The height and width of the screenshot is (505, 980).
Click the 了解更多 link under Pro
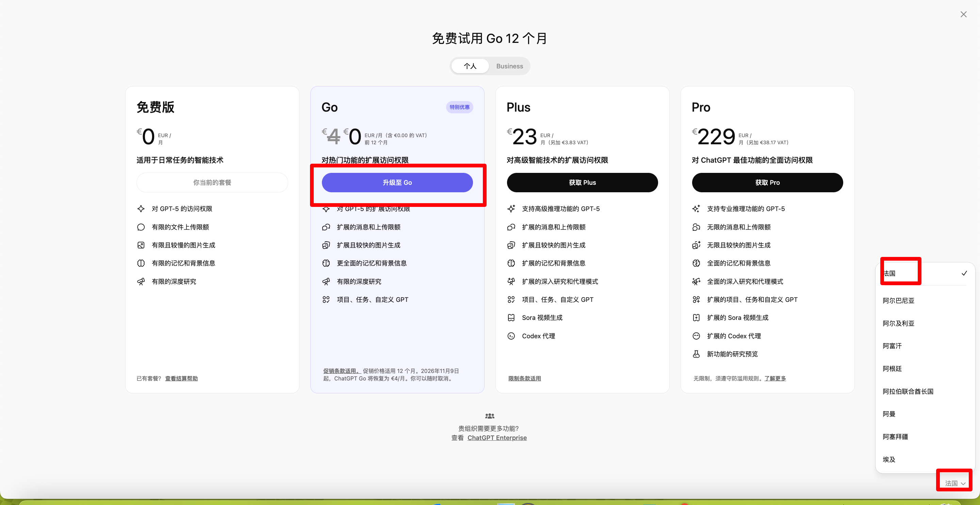pos(775,378)
